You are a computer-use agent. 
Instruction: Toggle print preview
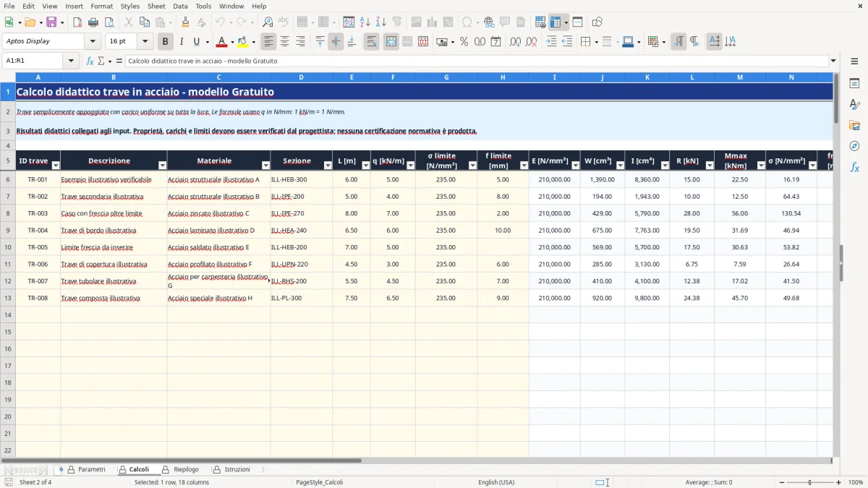pyautogui.click(x=109, y=22)
